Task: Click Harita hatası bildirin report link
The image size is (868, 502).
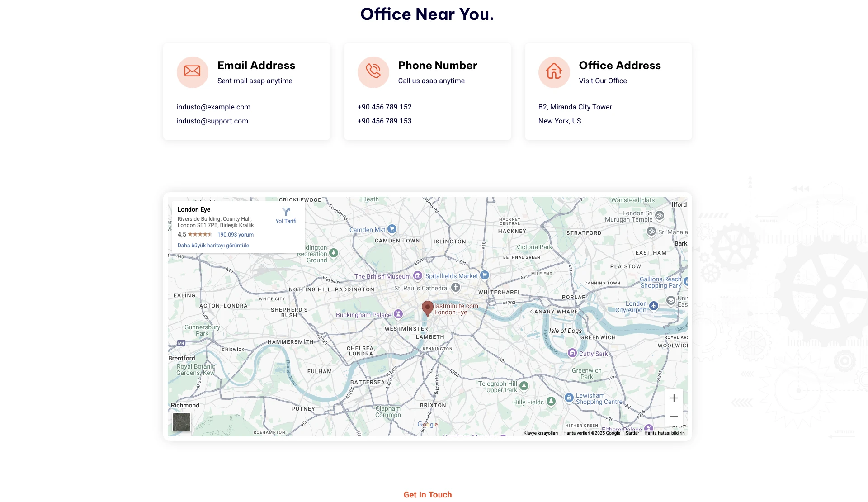Action: [x=664, y=433]
